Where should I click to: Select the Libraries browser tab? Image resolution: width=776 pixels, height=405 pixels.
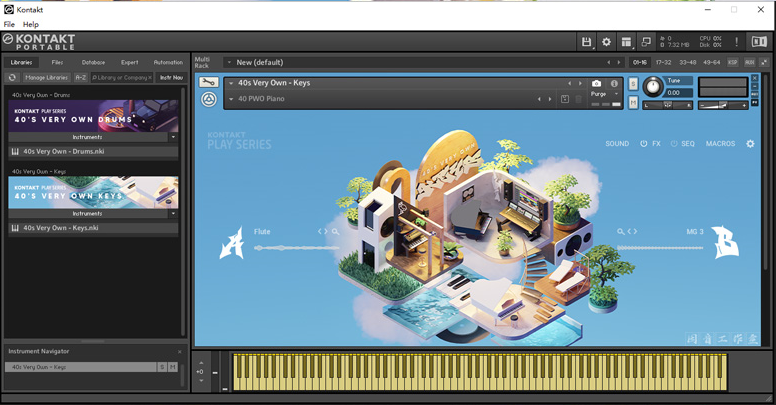click(x=21, y=62)
